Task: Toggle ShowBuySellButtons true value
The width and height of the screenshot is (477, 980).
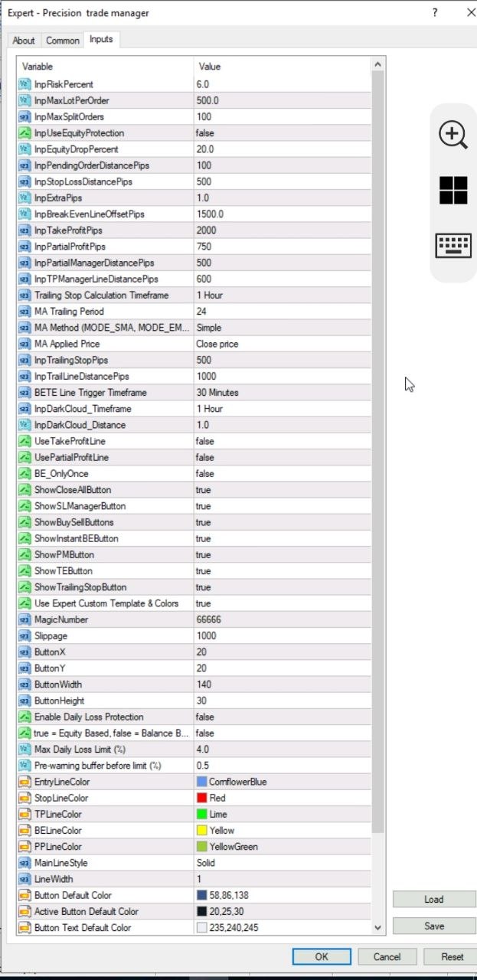Action: pyautogui.click(x=282, y=522)
